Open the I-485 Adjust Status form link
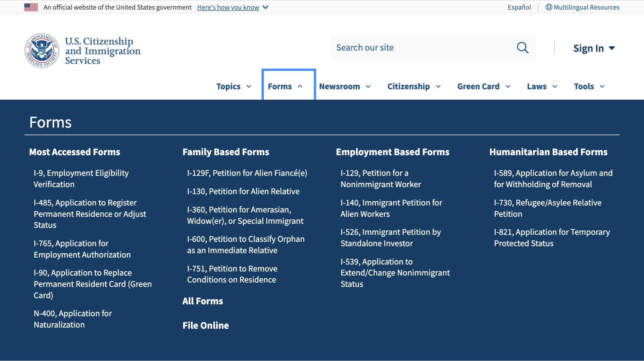Screen dimensions: 644x361 (90, 214)
